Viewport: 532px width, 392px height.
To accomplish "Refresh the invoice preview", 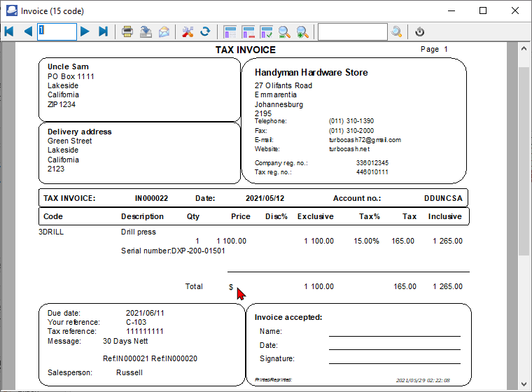I will pos(205,31).
